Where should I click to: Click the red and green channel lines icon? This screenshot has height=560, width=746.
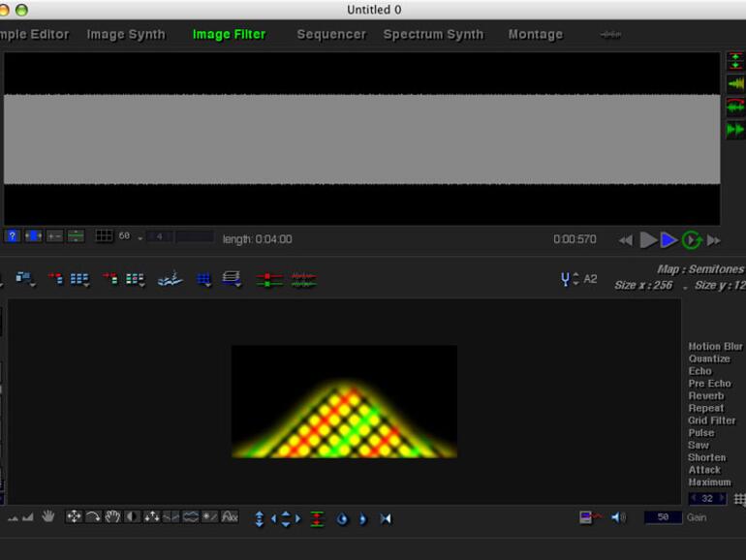pyautogui.click(x=269, y=280)
